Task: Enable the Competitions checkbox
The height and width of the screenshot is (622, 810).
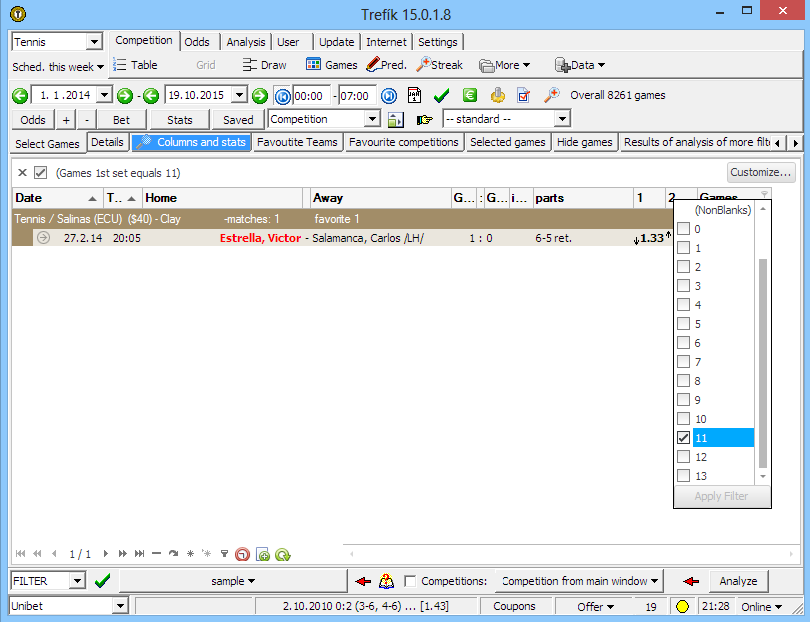Action: (x=410, y=581)
